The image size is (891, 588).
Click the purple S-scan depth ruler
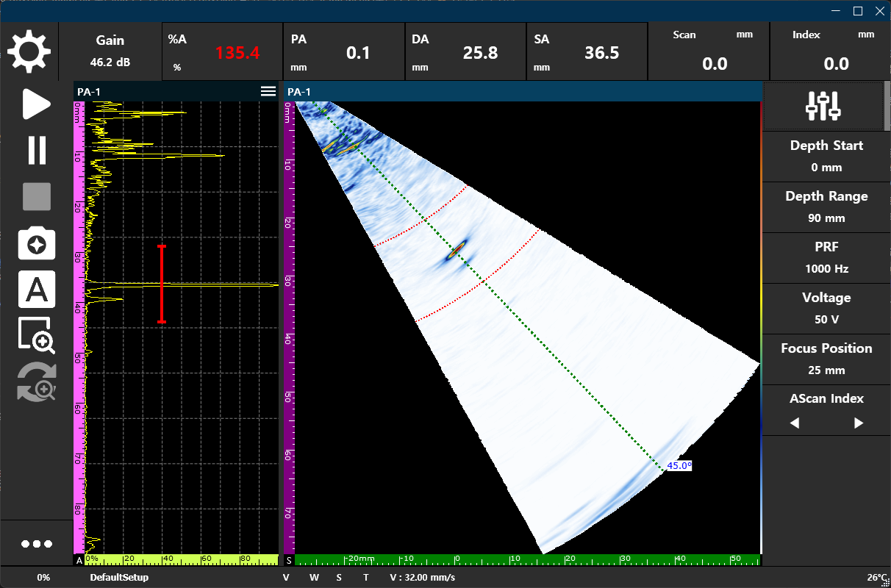(x=289, y=327)
